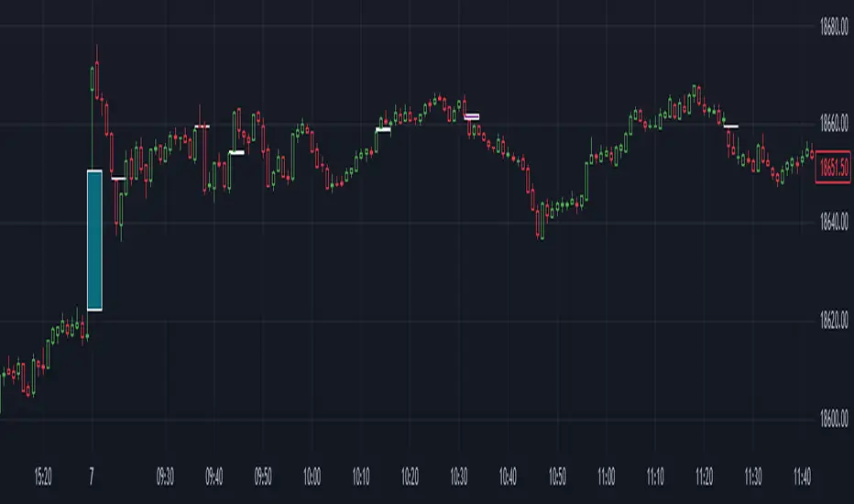Click the 11:40 time axis label
The image size is (854, 504).
[x=802, y=477]
